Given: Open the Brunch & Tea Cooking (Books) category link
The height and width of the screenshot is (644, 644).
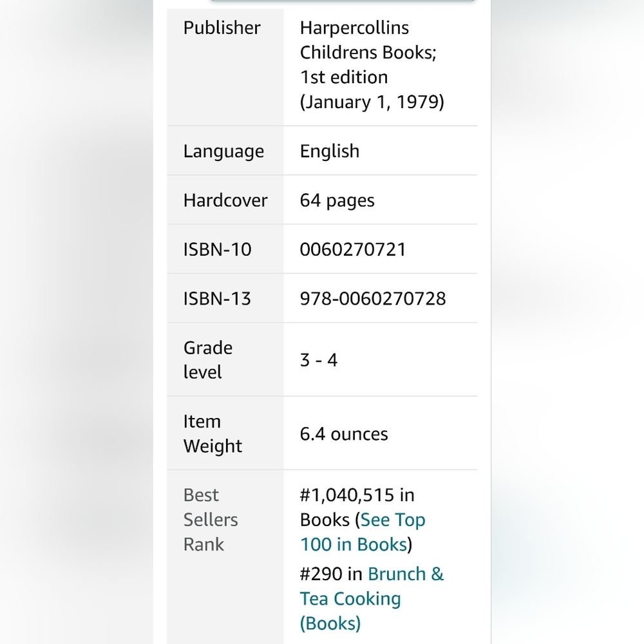Looking at the screenshot, I should click(372, 598).
